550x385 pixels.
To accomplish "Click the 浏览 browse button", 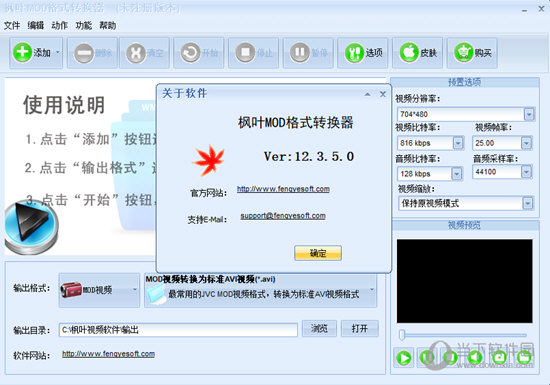I will tap(319, 329).
